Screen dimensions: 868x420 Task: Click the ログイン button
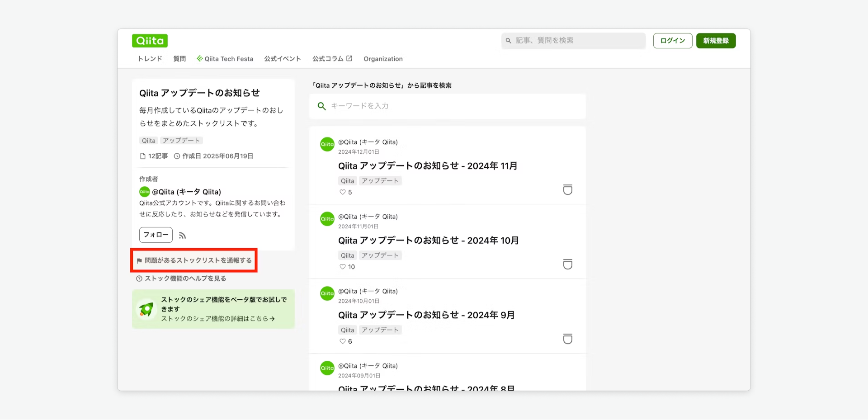673,41
